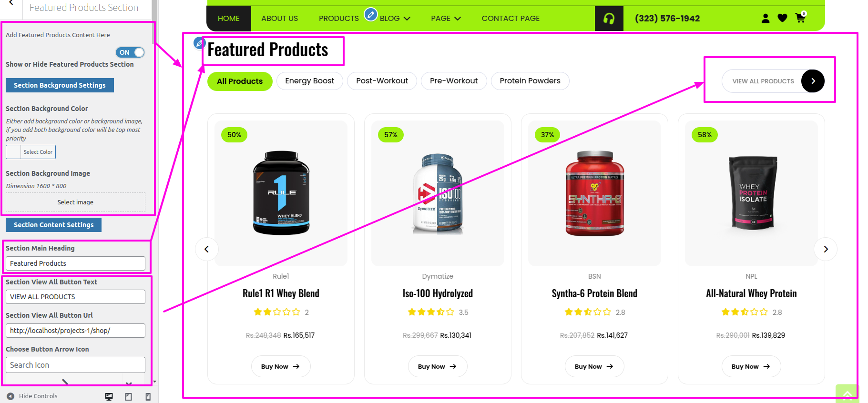Viewport: 868px width, 403px height.
Task: Advance the product carousel with next arrow
Action: click(826, 249)
